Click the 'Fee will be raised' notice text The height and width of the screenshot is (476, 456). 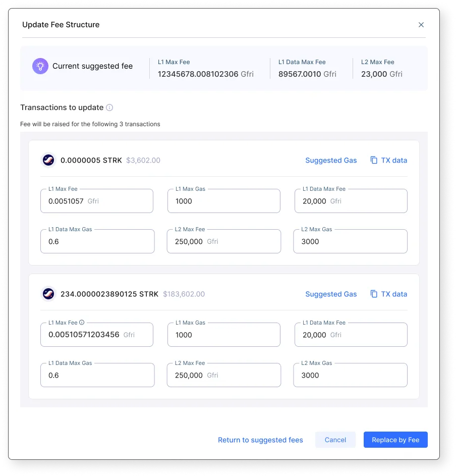pos(90,124)
